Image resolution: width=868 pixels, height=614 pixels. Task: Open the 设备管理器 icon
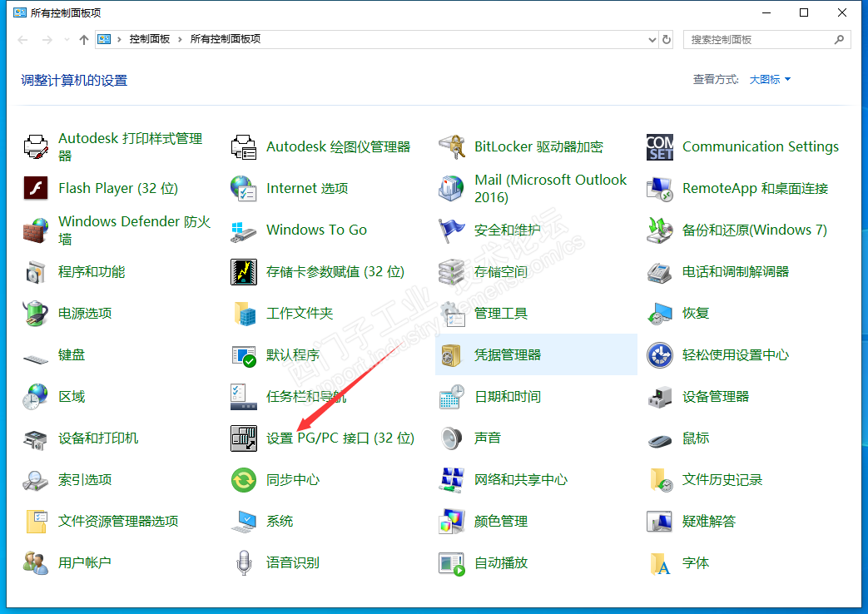660,396
